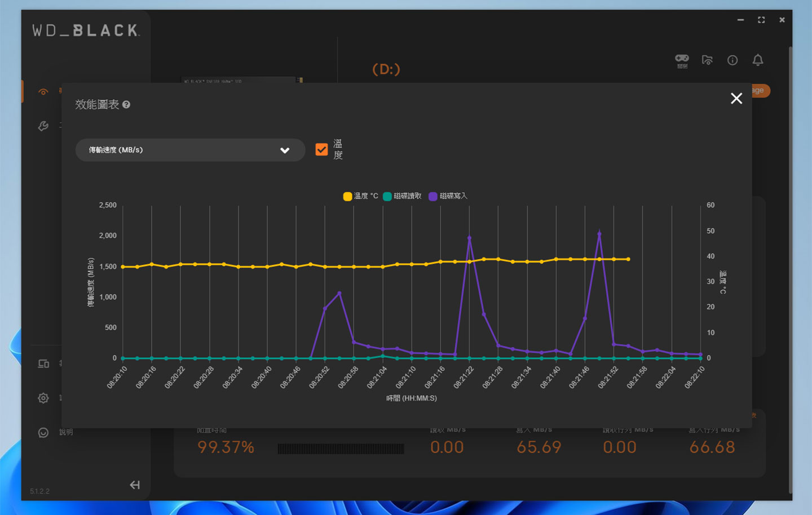Click the highest purple write-speed peak point
This screenshot has height=515, width=812.
coord(599,234)
